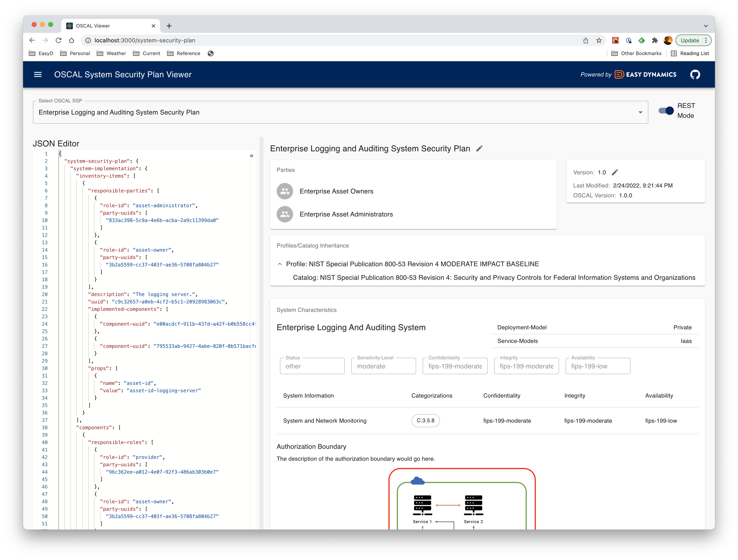Click the Categorizations column header

click(x=431, y=396)
